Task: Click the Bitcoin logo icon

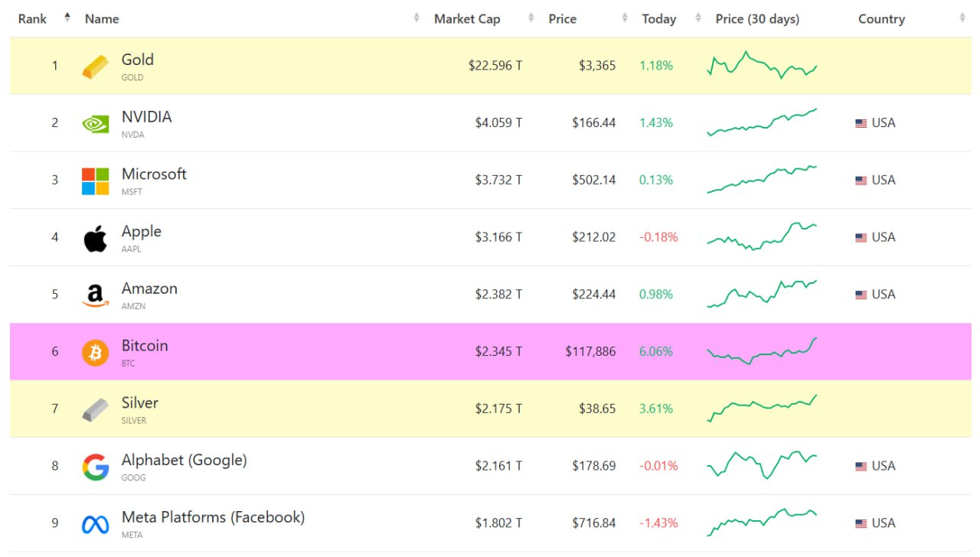Action: [96, 352]
